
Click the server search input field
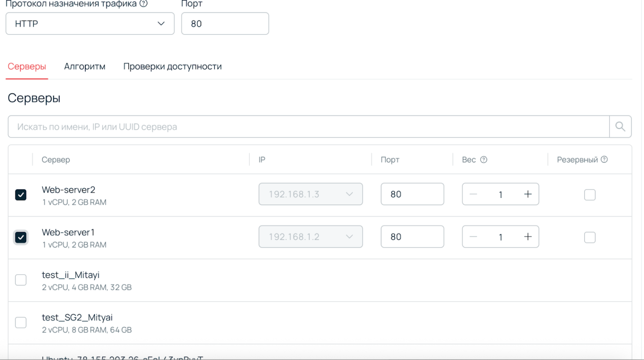(x=296, y=126)
